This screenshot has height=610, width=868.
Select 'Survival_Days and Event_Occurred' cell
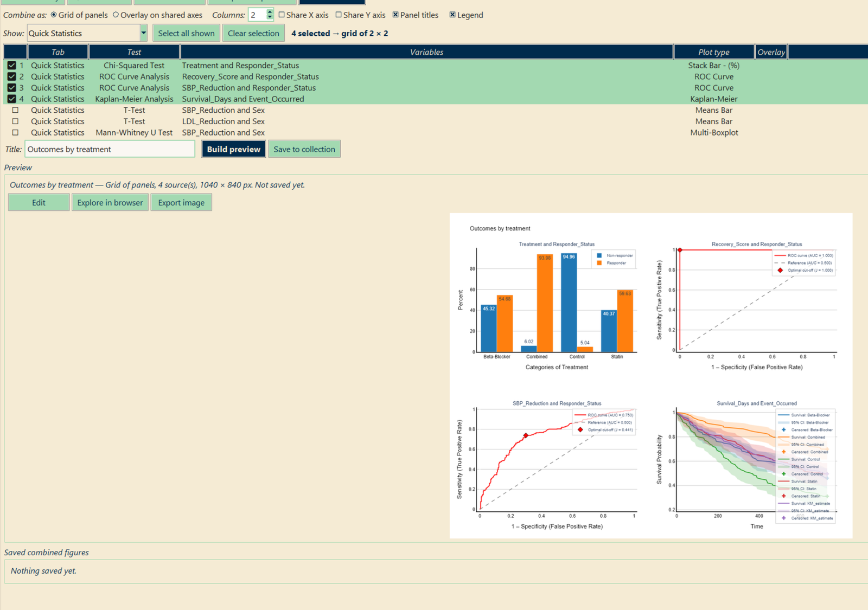click(x=243, y=99)
